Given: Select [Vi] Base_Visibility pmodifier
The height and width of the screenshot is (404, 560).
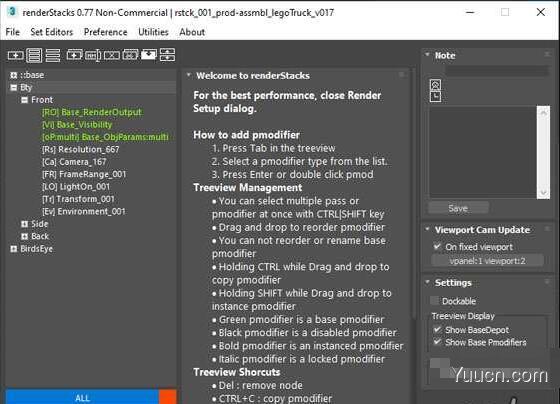Looking at the screenshot, I should pos(77,125).
